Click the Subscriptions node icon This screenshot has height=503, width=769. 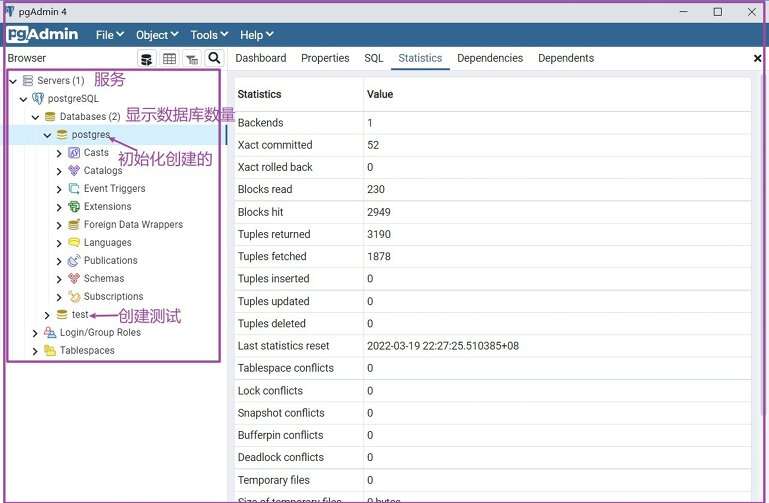pyautogui.click(x=74, y=297)
